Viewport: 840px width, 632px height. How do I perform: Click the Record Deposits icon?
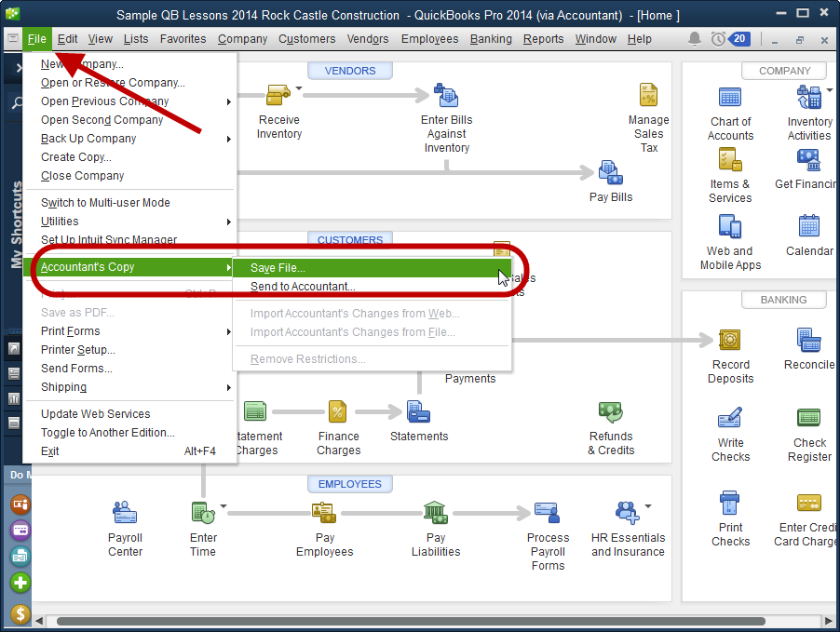[729, 340]
